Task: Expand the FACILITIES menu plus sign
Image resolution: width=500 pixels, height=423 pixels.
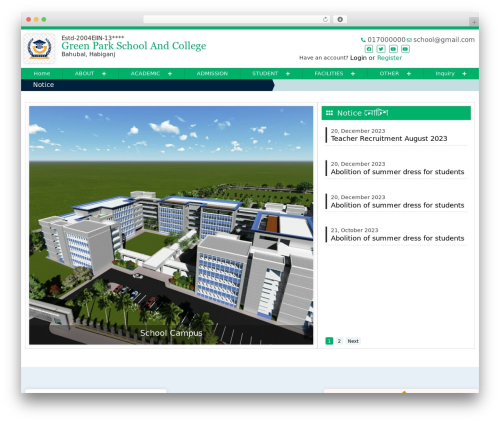Action: coord(353,74)
